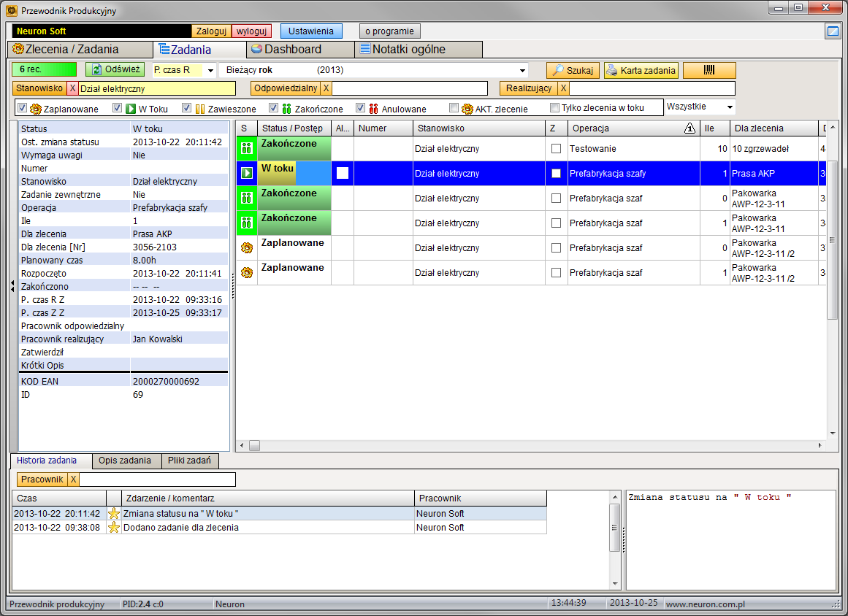Click the history list vertical scrollbar
Viewport: 848px width, 616px height.
click(614, 528)
